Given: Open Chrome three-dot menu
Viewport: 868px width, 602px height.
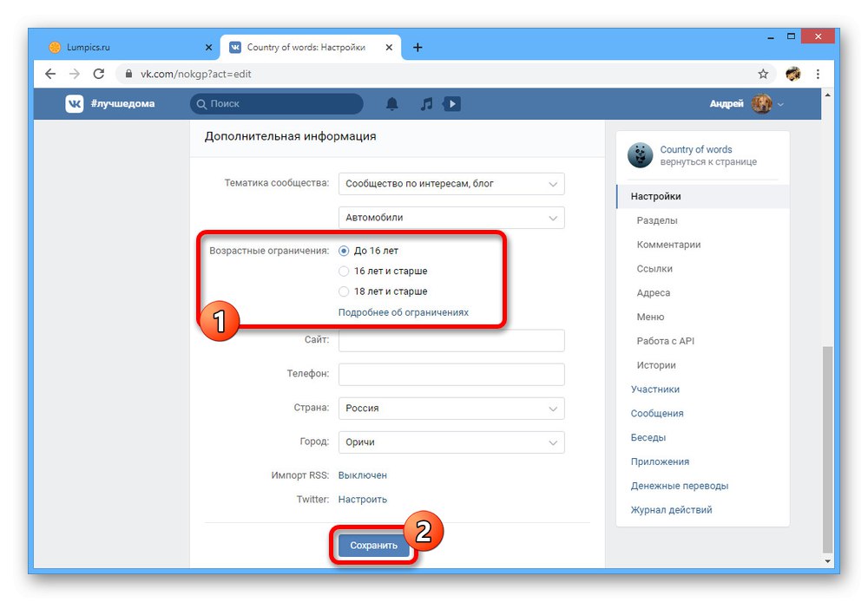Looking at the screenshot, I should 818,74.
